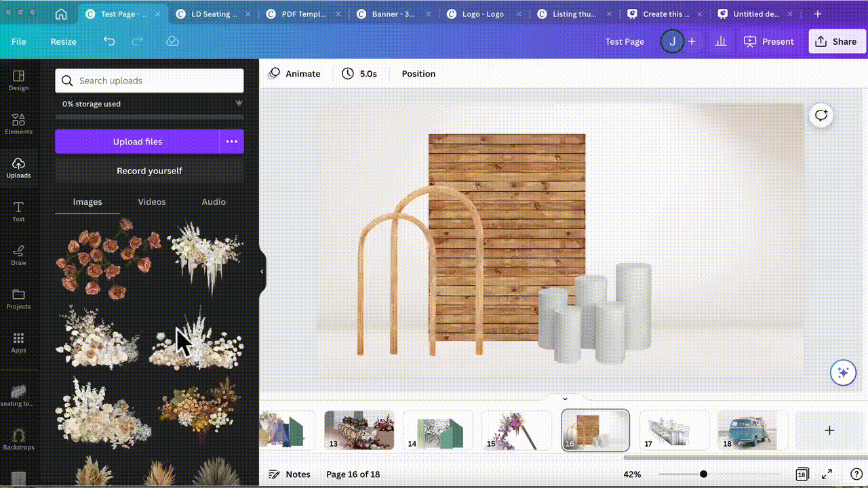Viewport: 868px width, 488px height.
Task: Set page duration 5.0s
Action: (359, 74)
